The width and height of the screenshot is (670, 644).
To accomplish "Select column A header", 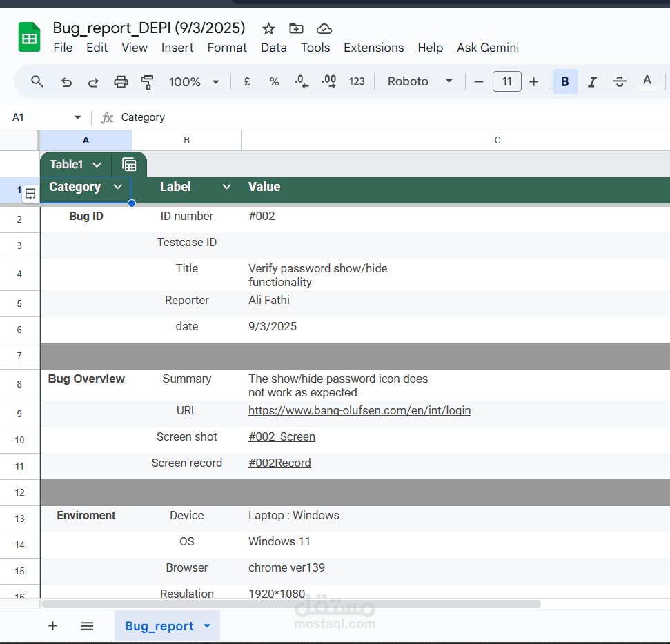I will click(86, 140).
